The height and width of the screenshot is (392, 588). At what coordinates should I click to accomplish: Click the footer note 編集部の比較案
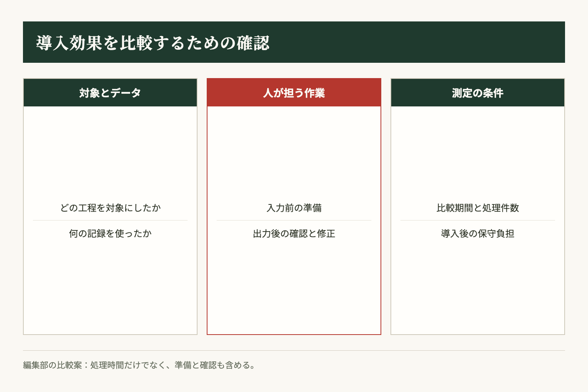139,365
